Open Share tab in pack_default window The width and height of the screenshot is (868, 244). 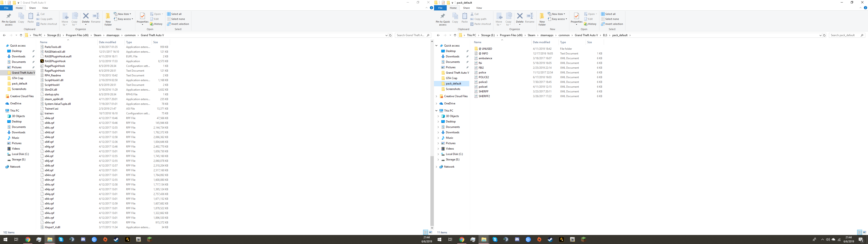(x=466, y=8)
